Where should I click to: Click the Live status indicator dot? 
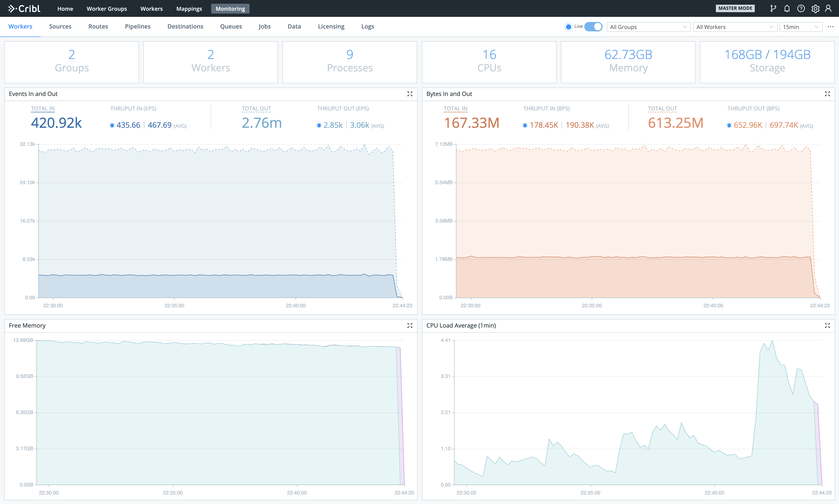point(568,27)
